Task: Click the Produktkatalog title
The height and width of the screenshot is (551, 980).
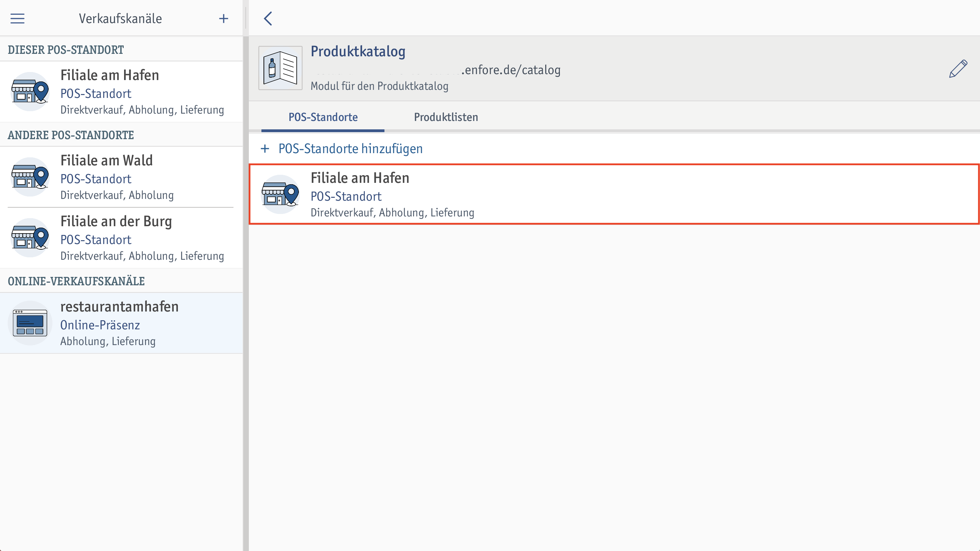Action: (x=358, y=51)
